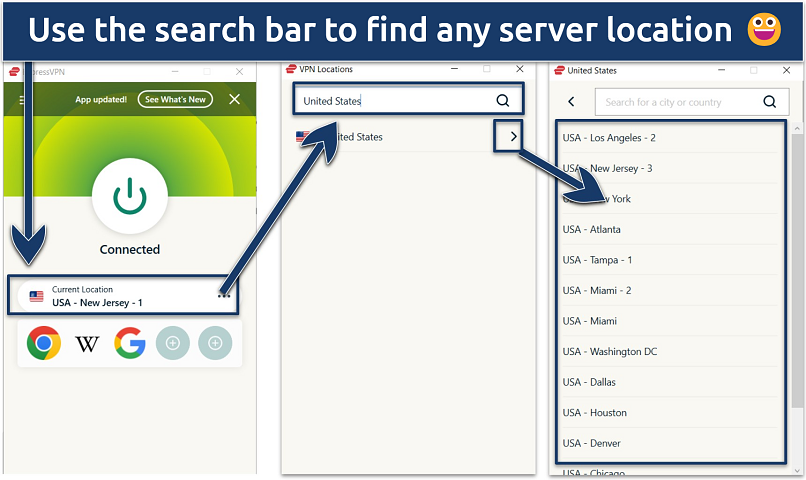Close the United States window
806x480 pixels.
[786, 70]
